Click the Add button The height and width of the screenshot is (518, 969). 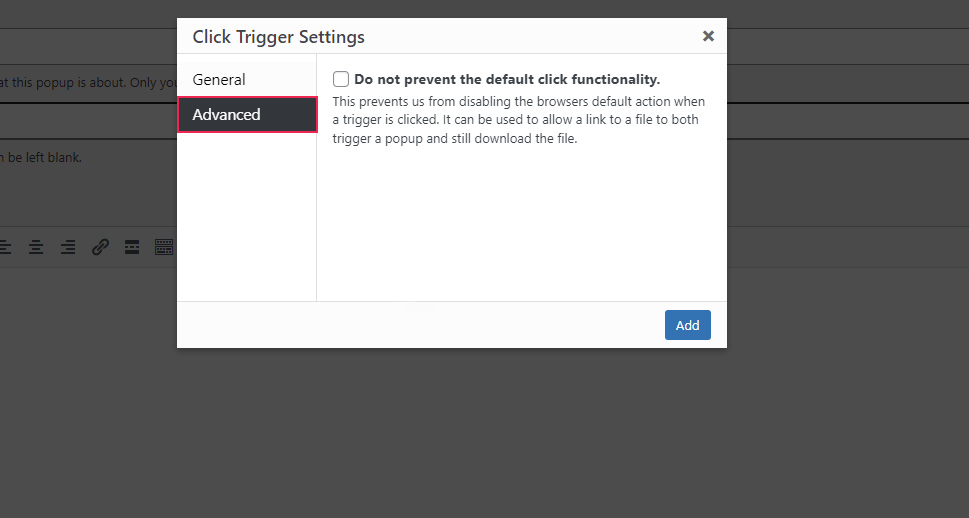[x=687, y=325]
